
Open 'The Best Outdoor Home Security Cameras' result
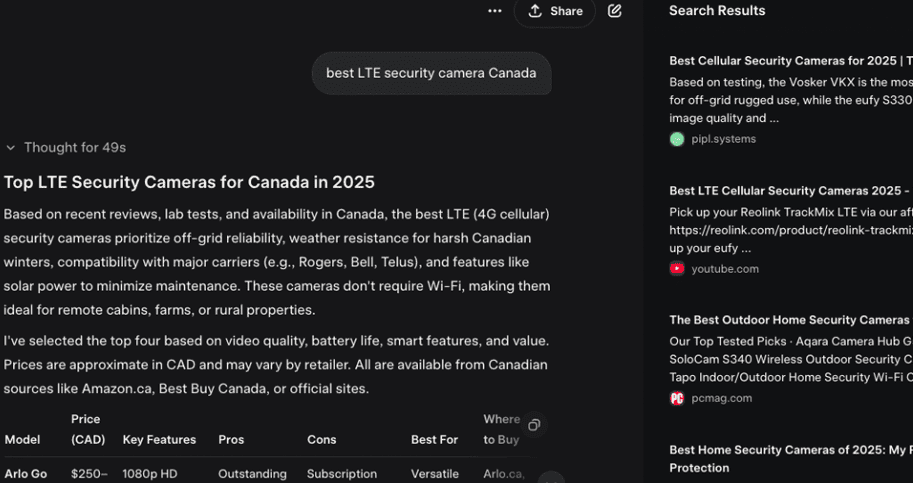pos(790,320)
